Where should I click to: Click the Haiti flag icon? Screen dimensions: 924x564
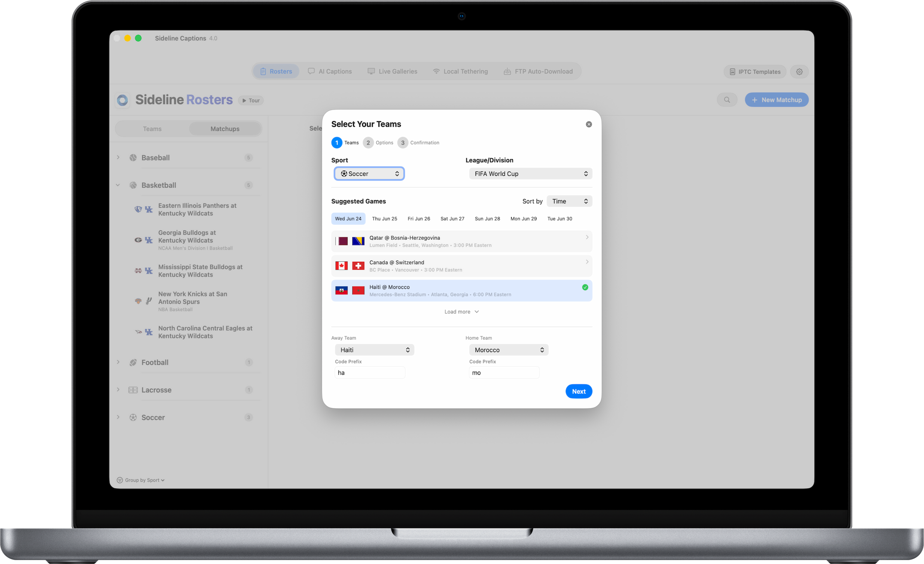(x=342, y=291)
